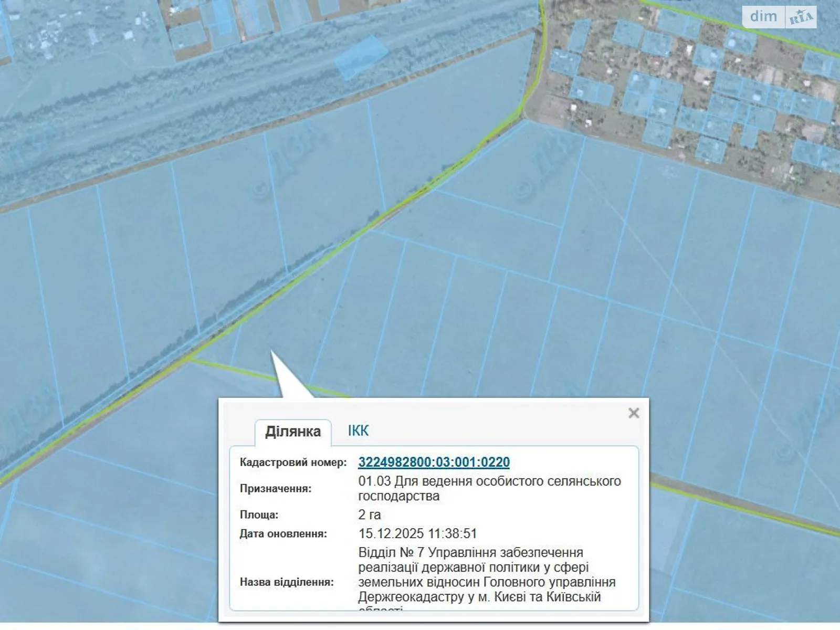Click the RIA badge in the logo
Viewport: 840px width, 630px height.
[801, 17]
